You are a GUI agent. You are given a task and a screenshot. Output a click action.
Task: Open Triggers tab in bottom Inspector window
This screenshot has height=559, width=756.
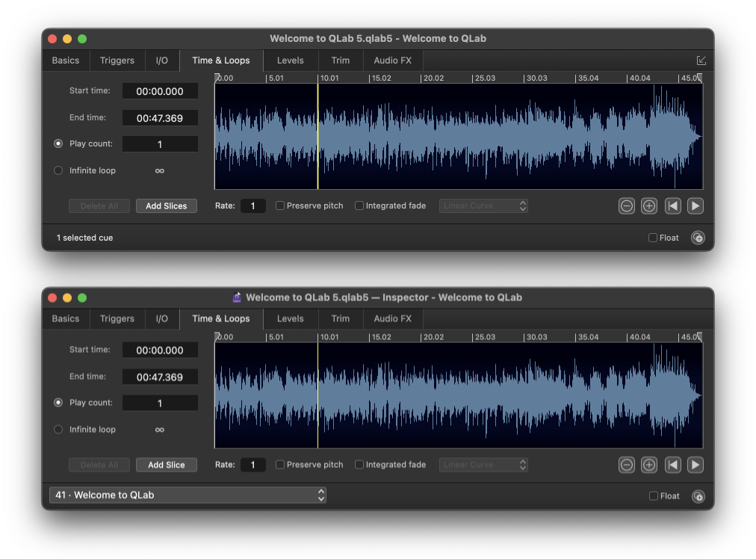(x=117, y=319)
